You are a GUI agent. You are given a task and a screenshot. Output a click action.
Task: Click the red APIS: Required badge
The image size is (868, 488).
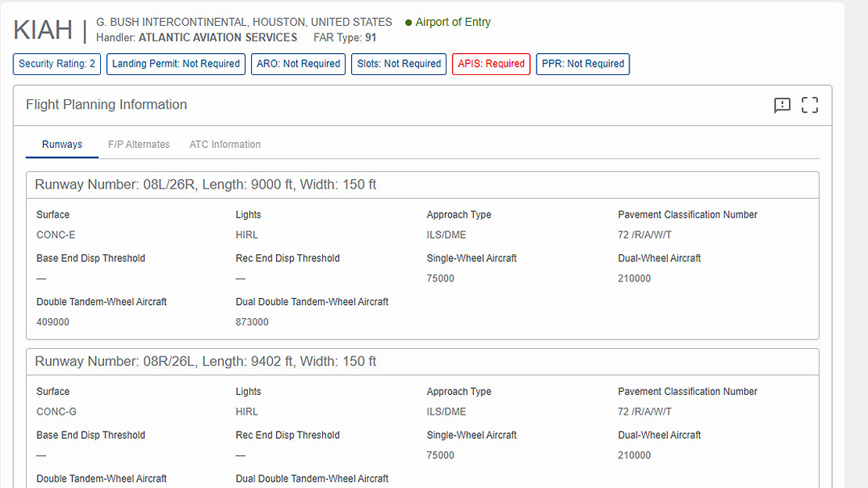pos(491,64)
